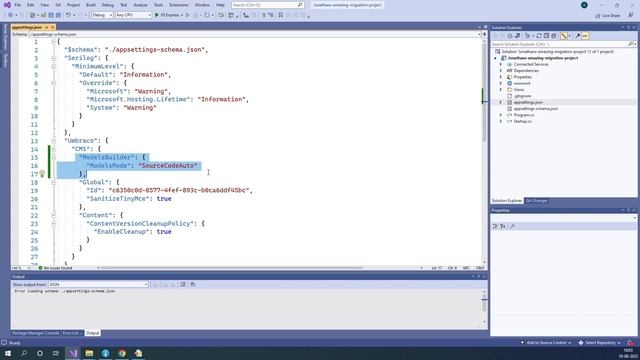Open the Any CPU platform dropdown

133,15
